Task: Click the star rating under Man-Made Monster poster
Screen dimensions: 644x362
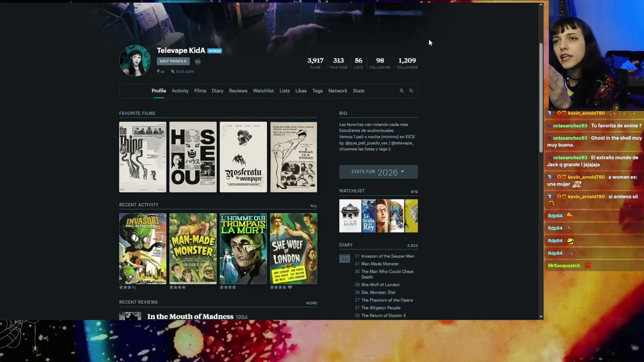Action: pos(178,288)
